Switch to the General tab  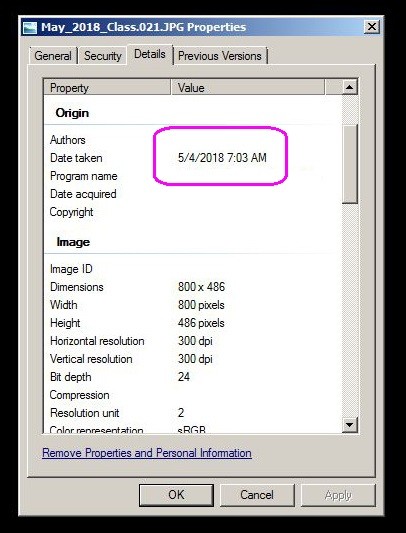(53, 56)
